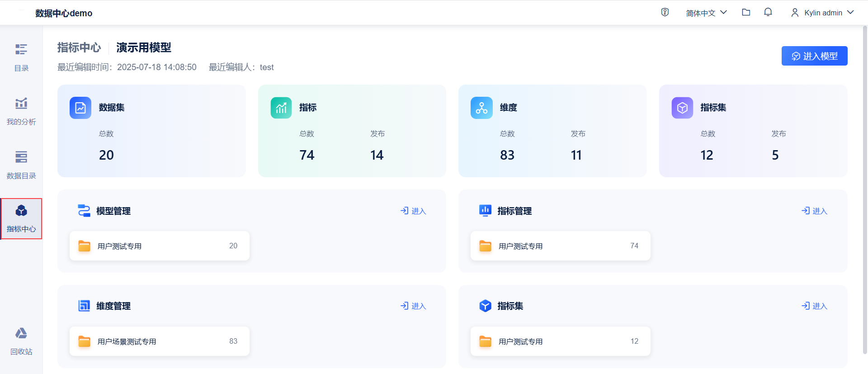Viewport: 868px width, 374px height.
Task: Click the green 指标 card icon
Action: point(281,108)
